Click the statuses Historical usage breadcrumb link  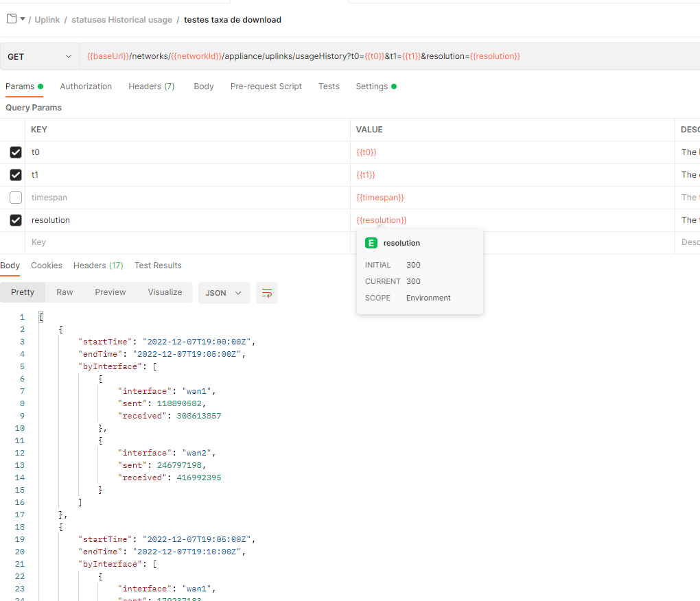click(x=121, y=19)
